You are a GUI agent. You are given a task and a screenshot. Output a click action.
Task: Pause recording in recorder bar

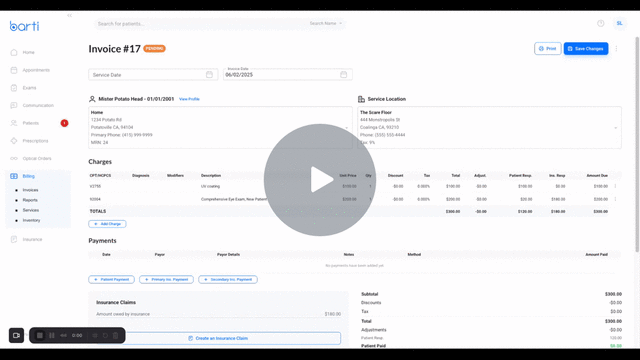click(52, 336)
